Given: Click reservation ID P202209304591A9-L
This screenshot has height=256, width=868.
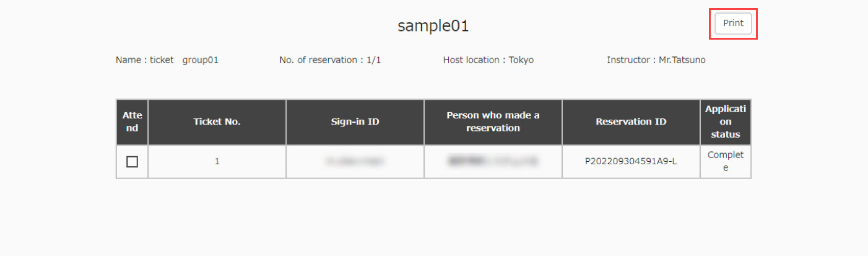Looking at the screenshot, I should point(631,162).
